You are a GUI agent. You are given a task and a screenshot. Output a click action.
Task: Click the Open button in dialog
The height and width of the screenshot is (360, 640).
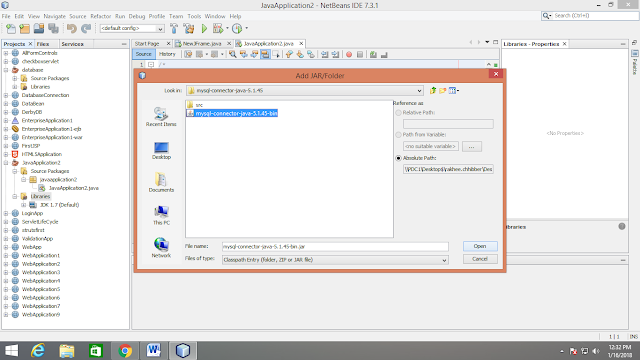tap(480, 246)
